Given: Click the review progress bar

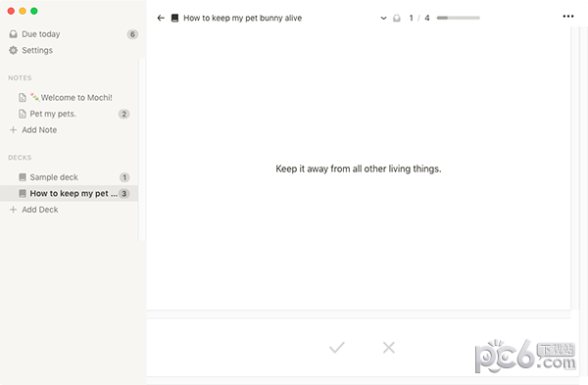Looking at the screenshot, I should [459, 18].
